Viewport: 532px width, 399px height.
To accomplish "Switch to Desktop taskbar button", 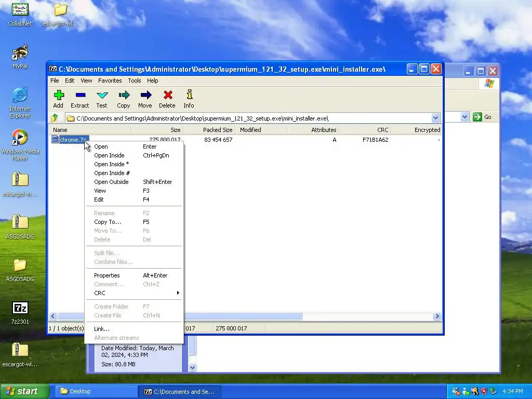I will tap(95, 391).
